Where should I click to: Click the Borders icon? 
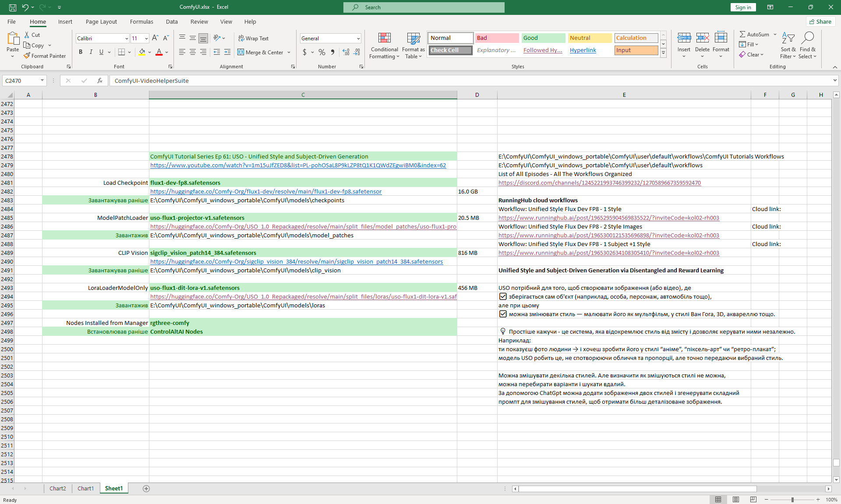coord(122,52)
